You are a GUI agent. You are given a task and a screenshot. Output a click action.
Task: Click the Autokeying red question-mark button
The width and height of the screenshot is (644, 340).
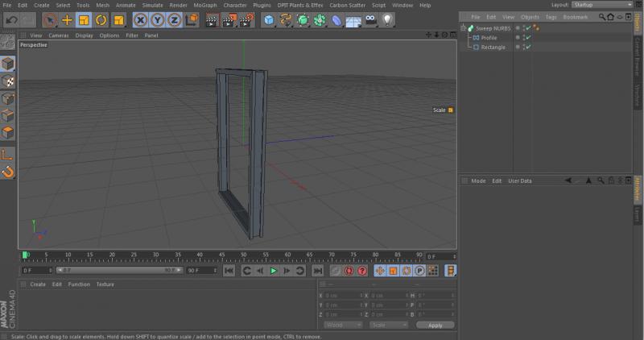361,271
